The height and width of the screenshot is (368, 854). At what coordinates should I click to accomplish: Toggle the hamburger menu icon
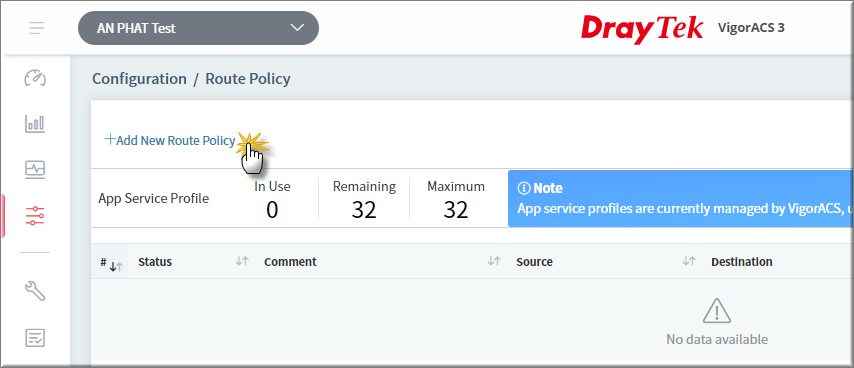37,28
